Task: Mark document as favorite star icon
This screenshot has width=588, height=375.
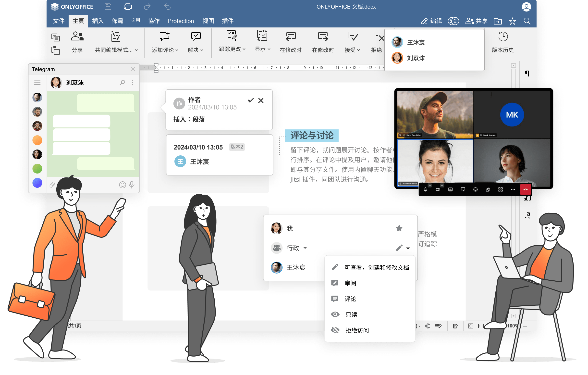Action: point(512,21)
